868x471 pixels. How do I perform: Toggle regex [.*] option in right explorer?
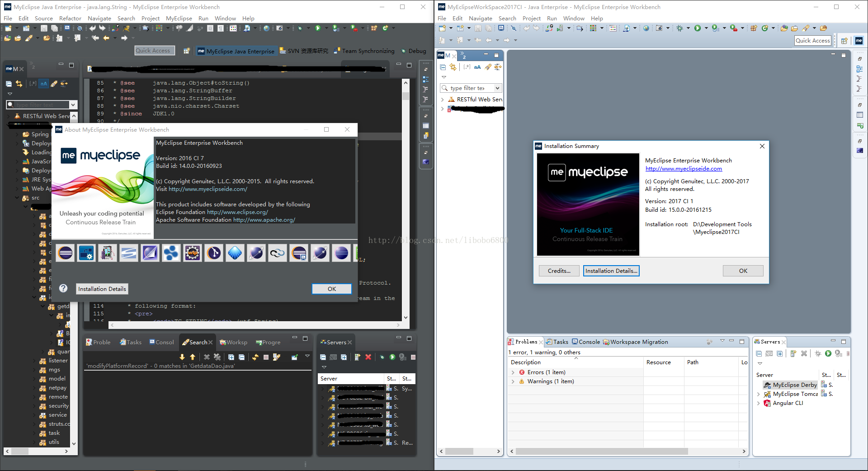pos(467,67)
